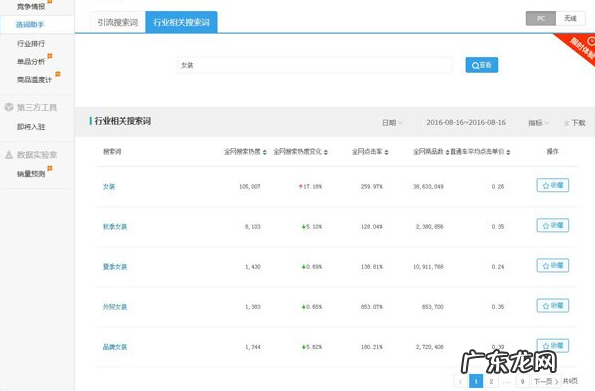The width and height of the screenshot is (595, 391).
Task: Go to pagination page 2
Action: 491,381
